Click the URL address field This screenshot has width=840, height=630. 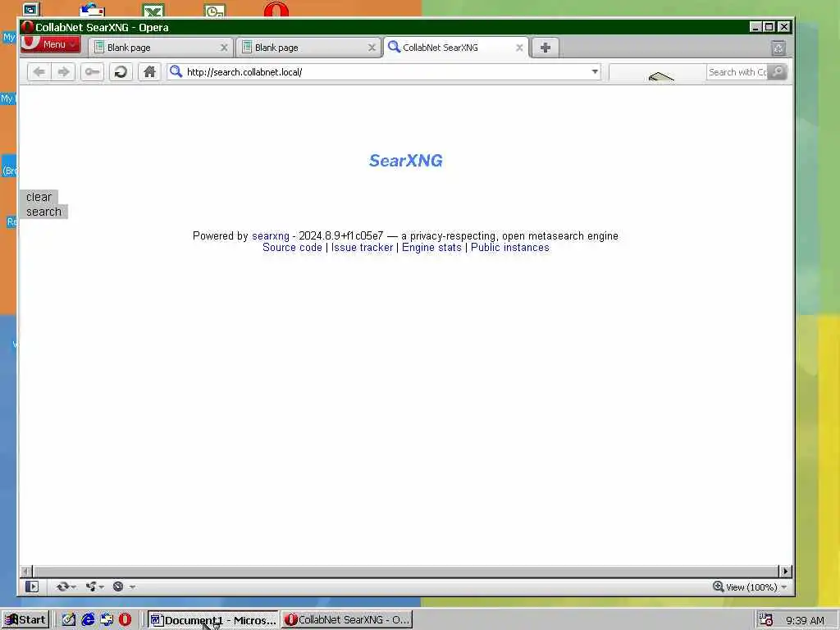tap(384, 72)
